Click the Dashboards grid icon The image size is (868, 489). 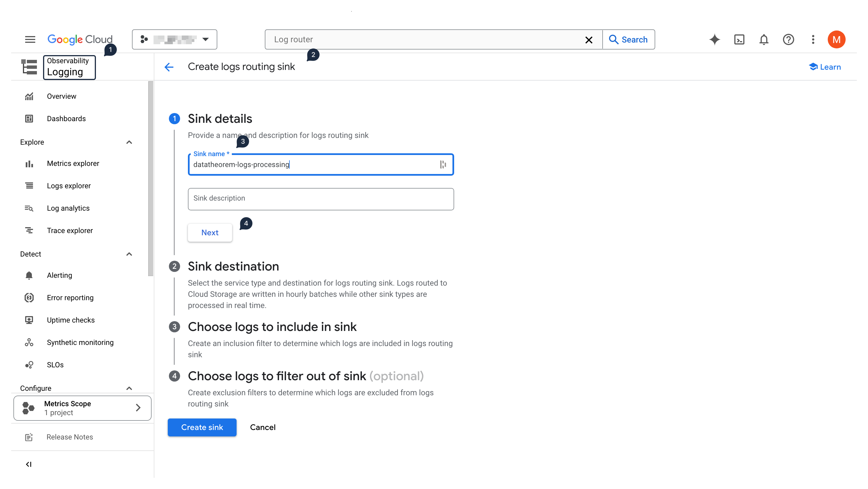[29, 119]
